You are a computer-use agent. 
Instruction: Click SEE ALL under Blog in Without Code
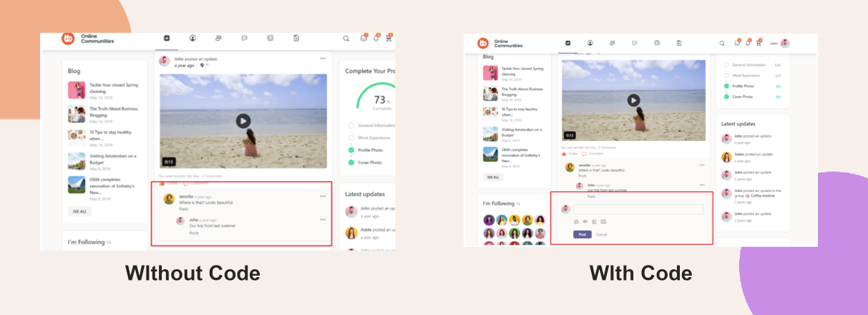point(79,211)
